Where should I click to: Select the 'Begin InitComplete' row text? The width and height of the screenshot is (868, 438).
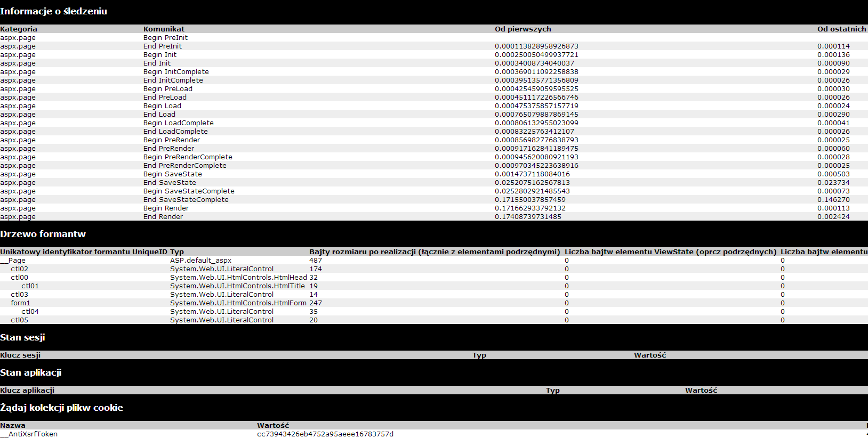pyautogui.click(x=176, y=72)
